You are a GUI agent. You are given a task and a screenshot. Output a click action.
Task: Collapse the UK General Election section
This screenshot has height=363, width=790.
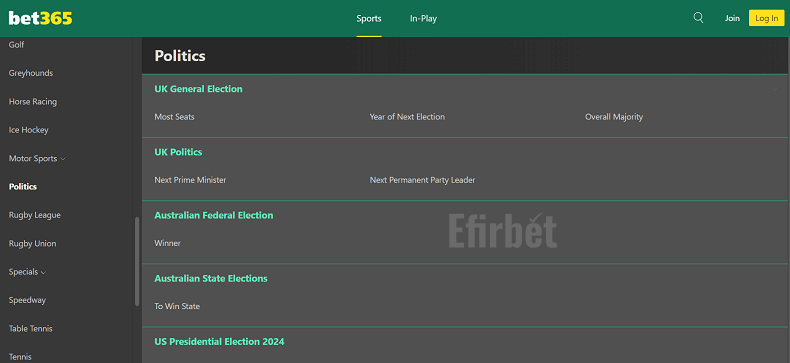point(775,89)
